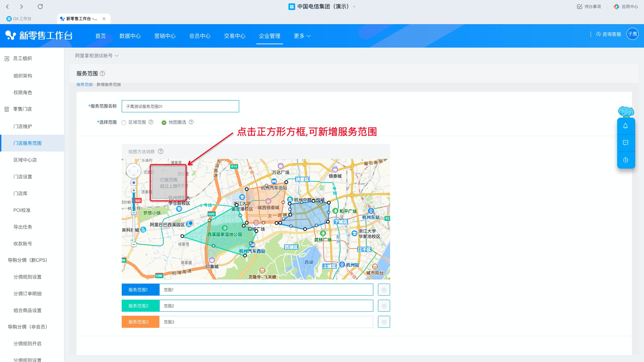Image resolution: width=644 pixels, height=362 pixels.
Task: Open the 数据中心 top menu
Action: pos(130,36)
